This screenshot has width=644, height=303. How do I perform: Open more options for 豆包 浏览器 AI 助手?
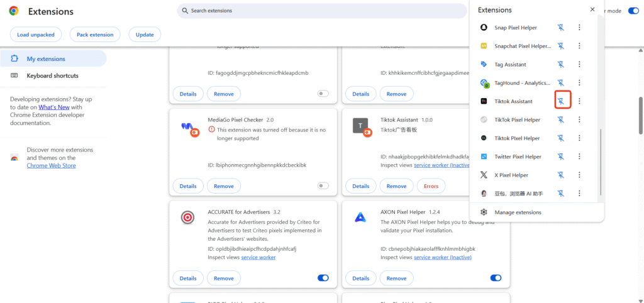pos(579,194)
